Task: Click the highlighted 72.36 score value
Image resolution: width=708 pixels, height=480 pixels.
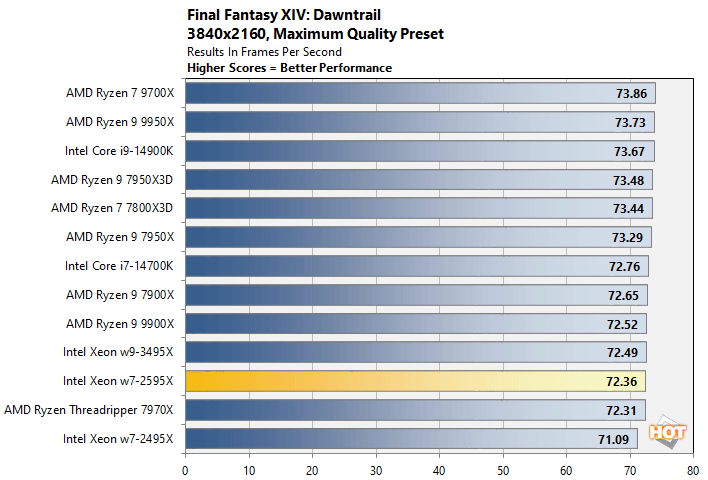Action: click(621, 382)
